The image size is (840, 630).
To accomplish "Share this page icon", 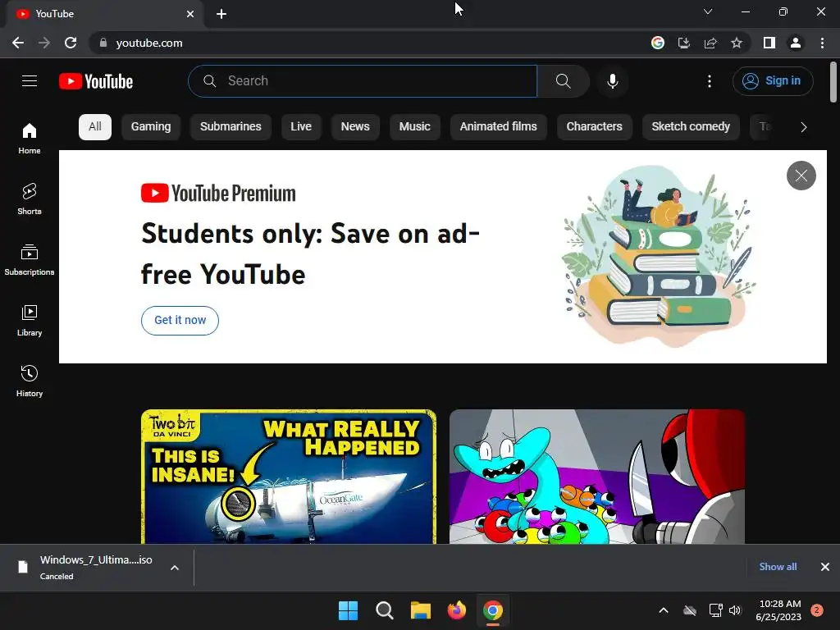I will click(x=710, y=43).
